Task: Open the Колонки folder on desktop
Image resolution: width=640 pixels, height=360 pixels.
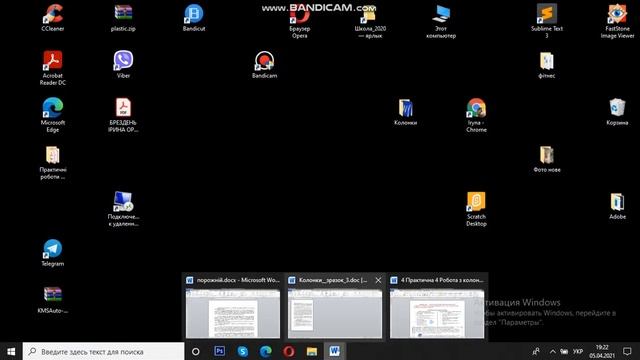Action: coord(405,111)
